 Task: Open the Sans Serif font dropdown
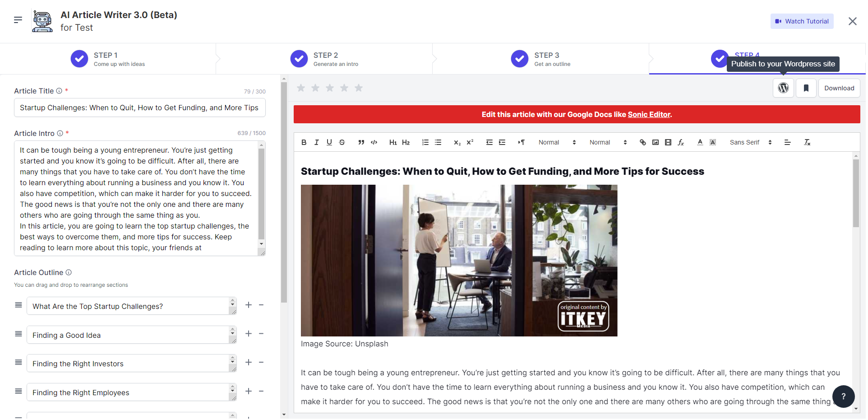point(751,142)
